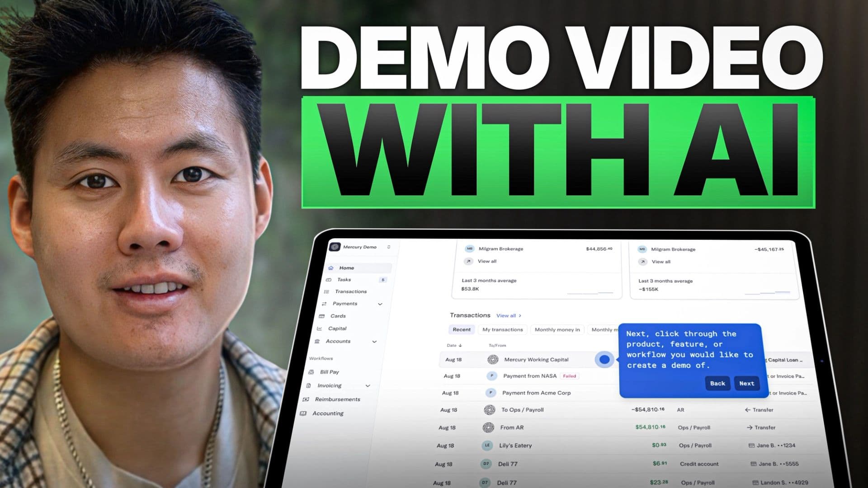Sort by the Date column header

pyautogui.click(x=454, y=346)
